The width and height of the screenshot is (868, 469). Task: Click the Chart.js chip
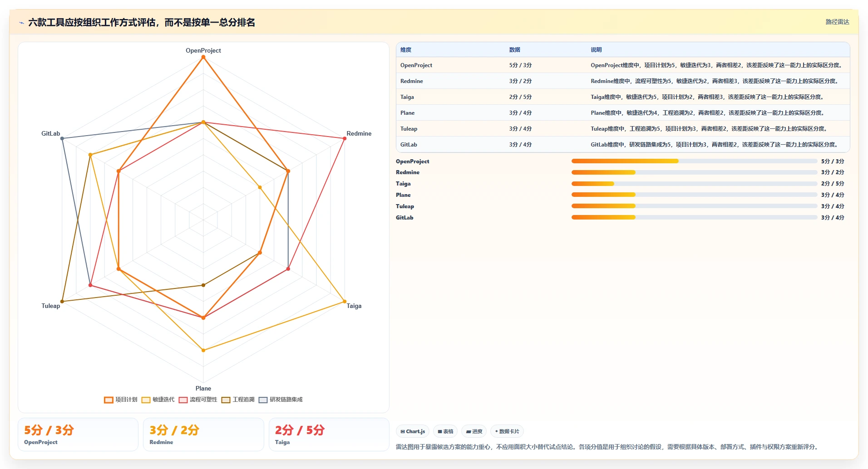tap(413, 431)
